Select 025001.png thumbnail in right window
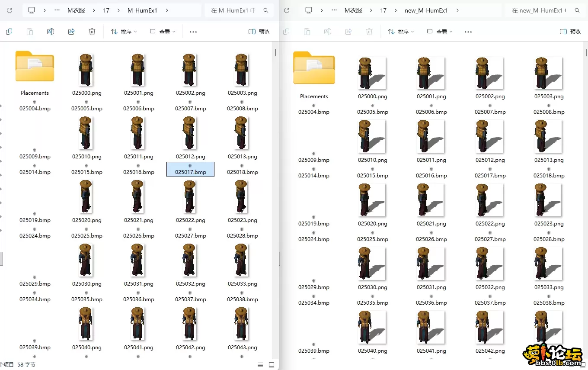The image size is (588, 370). 431,73
